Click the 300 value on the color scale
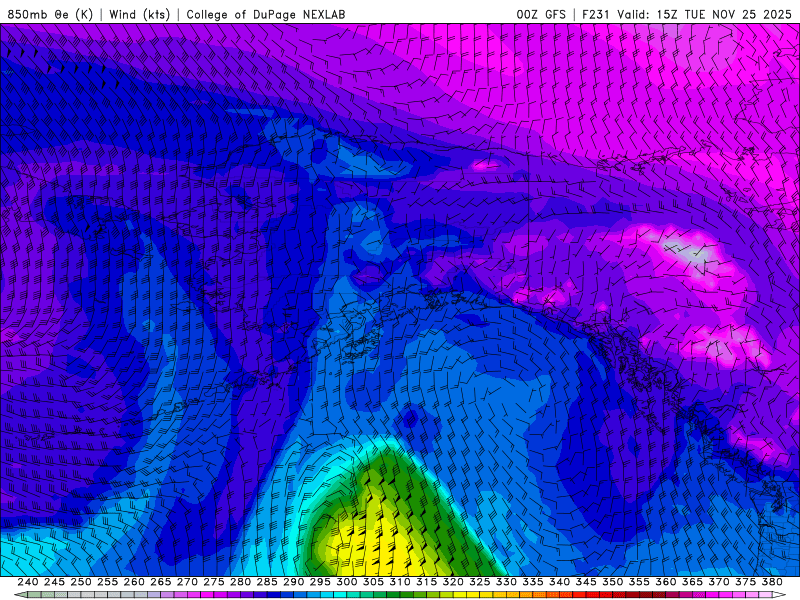 [x=346, y=582]
